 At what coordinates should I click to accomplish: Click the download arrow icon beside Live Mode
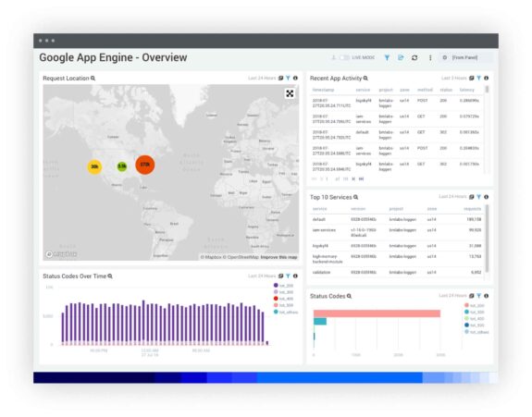(x=333, y=57)
